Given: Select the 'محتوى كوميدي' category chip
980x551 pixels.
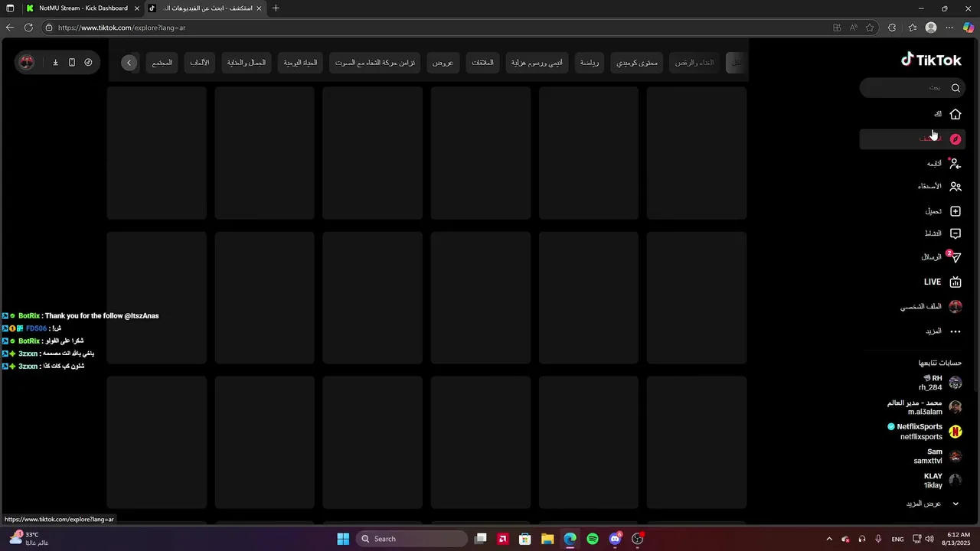Looking at the screenshot, I should tap(637, 63).
